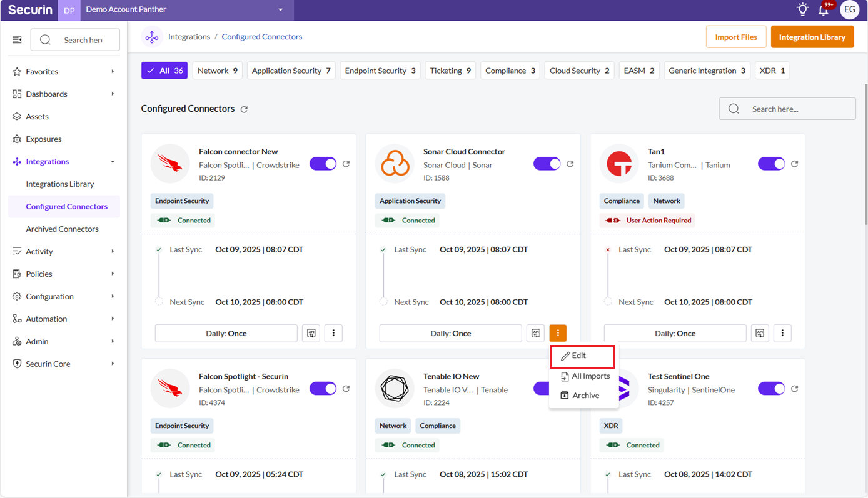Click the sidebar search field
Screen dimensions: 868x498
pyautogui.click(x=75, y=40)
